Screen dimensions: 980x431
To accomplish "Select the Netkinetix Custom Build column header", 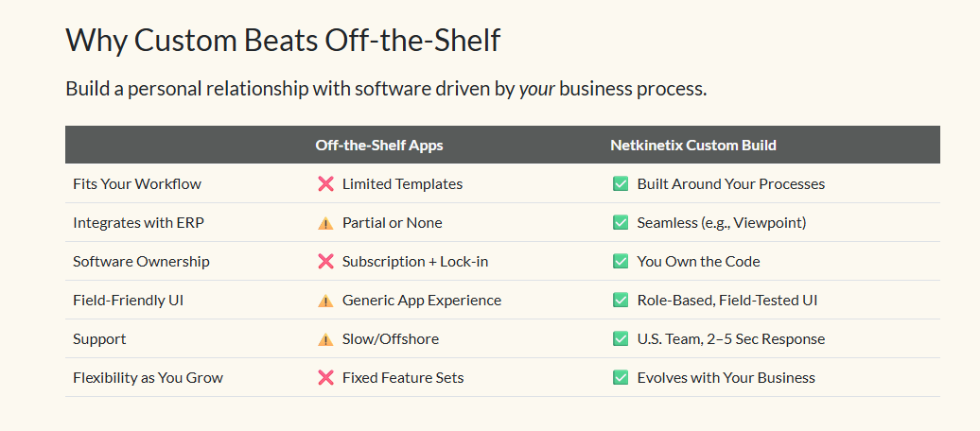I will [693, 146].
